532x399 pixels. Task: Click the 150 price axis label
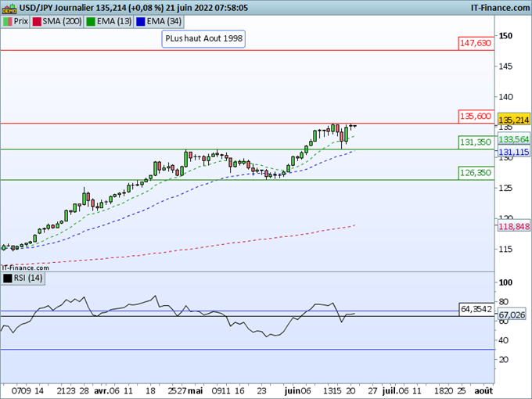point(505,36)
